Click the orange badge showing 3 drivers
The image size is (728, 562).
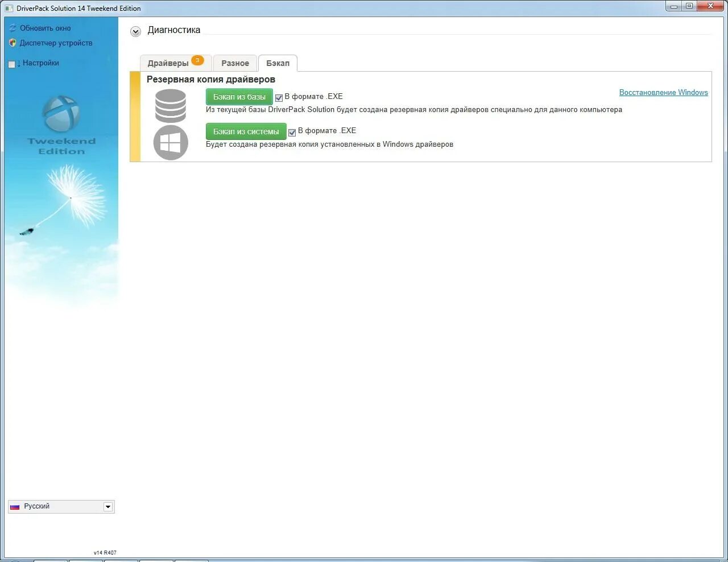coord(197,59)
